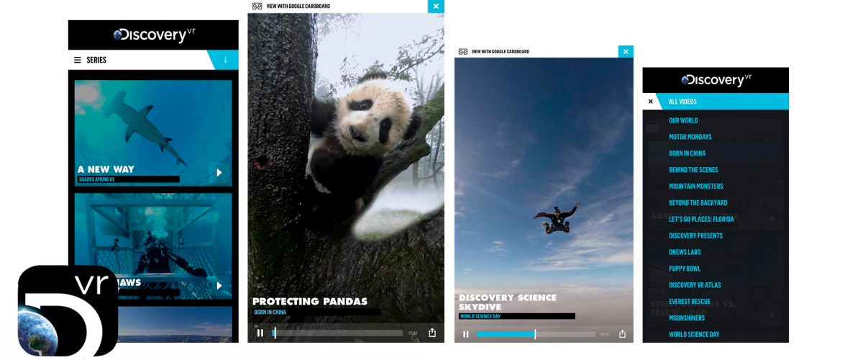
Task: Choose Born in China series
Action: click(x=687, y=153)
